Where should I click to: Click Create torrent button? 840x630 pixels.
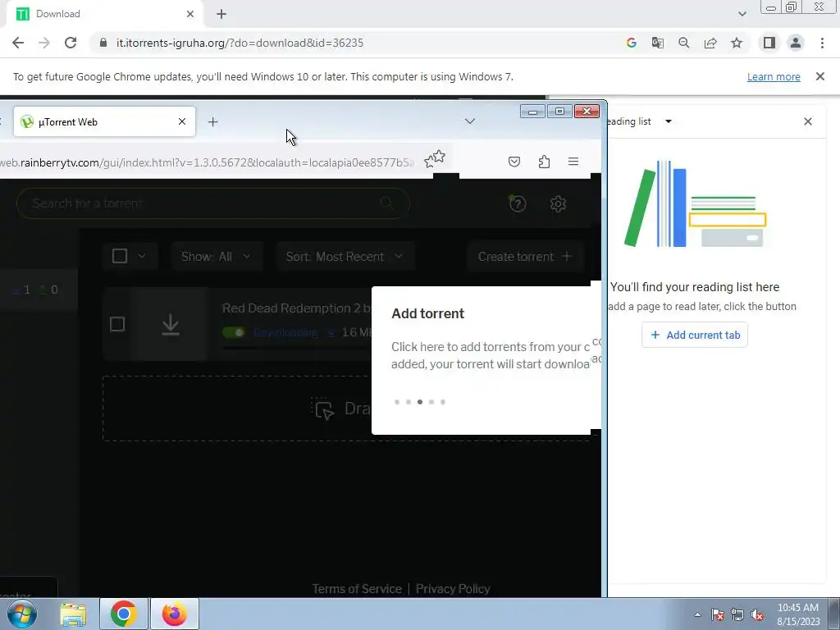525,257
